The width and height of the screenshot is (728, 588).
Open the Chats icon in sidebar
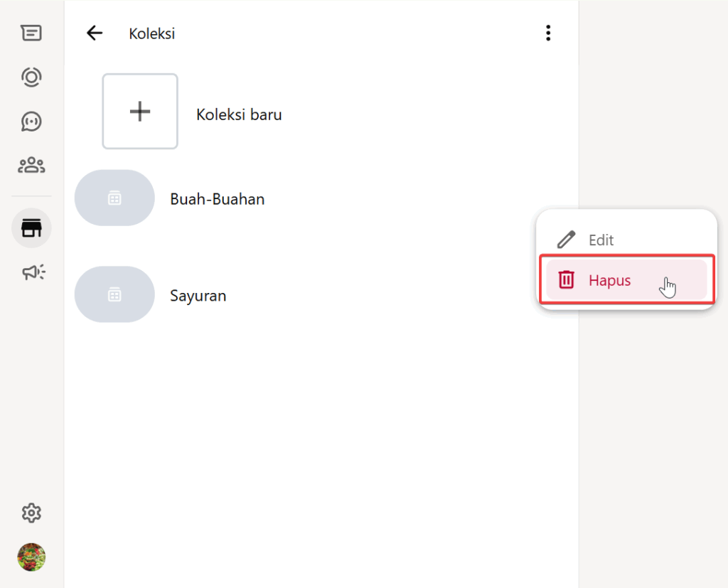click(31, 33)
